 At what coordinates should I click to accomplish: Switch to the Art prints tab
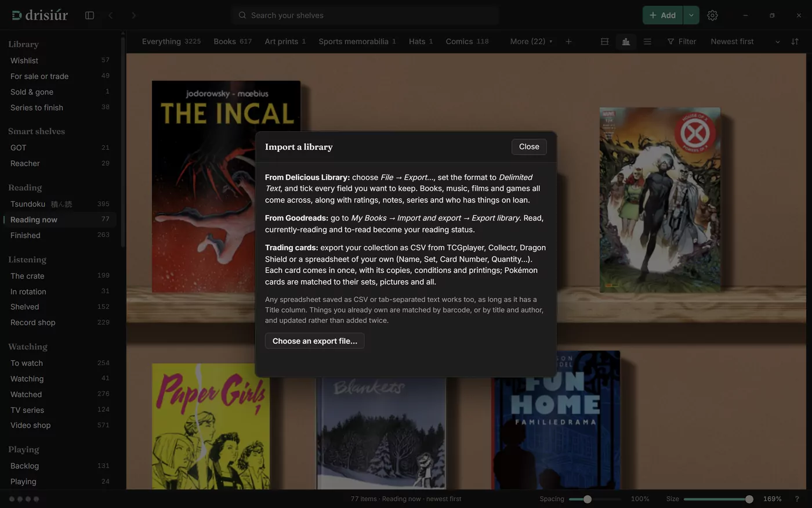285,41
